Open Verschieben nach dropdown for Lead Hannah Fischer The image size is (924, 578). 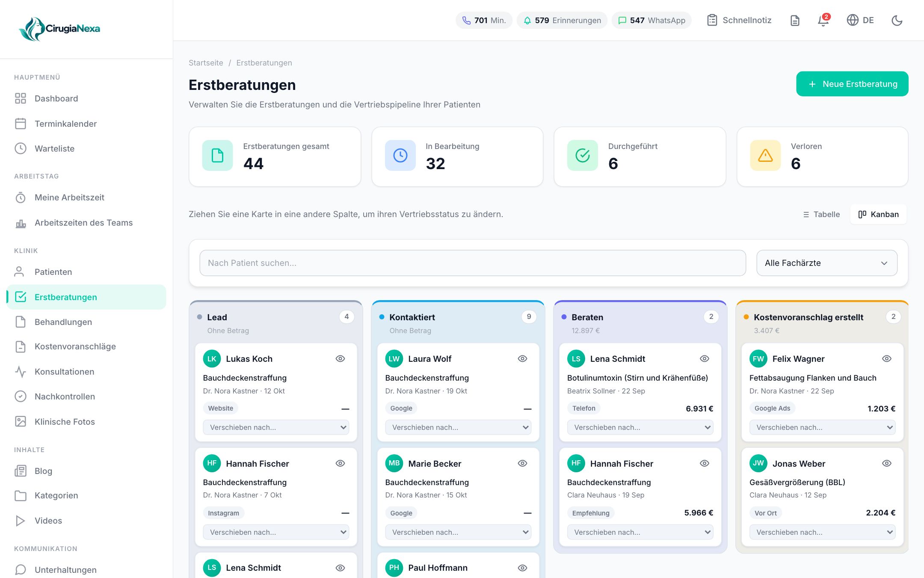coord(276,532)
